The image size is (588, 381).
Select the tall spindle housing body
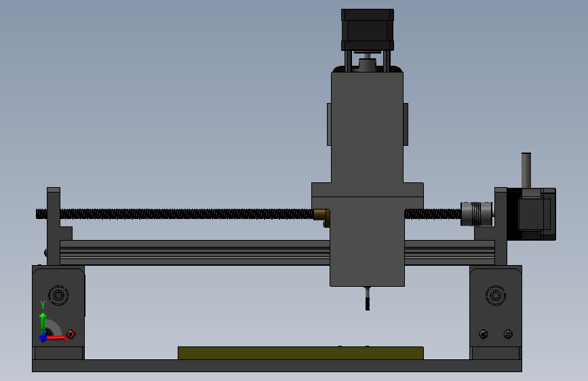[x=367, y=127]
